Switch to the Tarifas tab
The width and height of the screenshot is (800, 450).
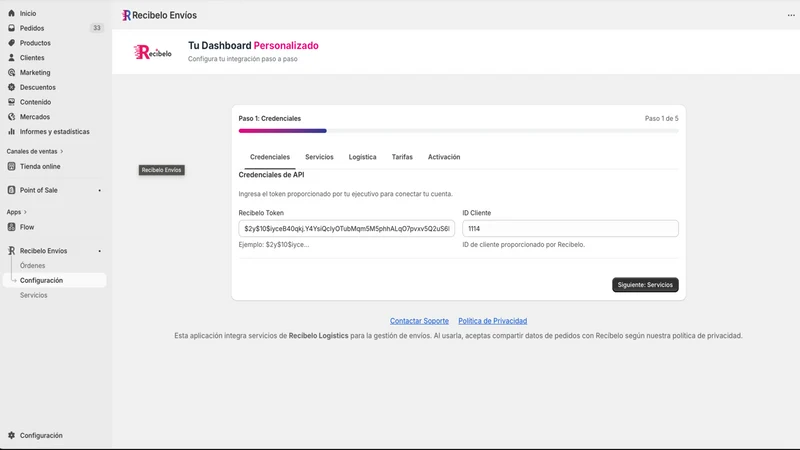point(402,157)
